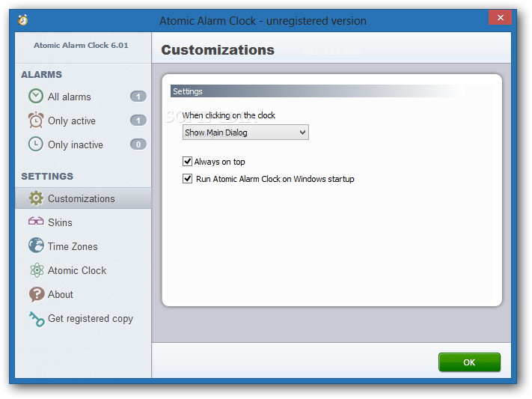
Task: Click the SETTINGS section heading in sidebar
Action: (47, 176)
